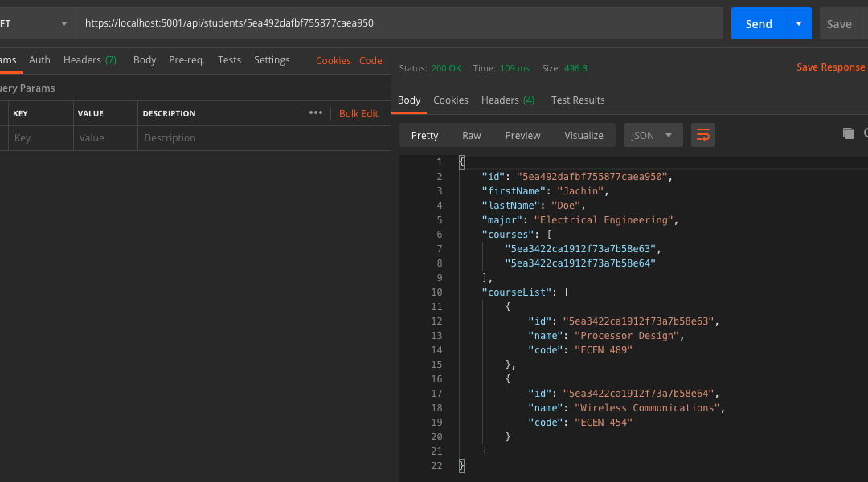Select the Visualize response view
868x482 pixels.
583,135
